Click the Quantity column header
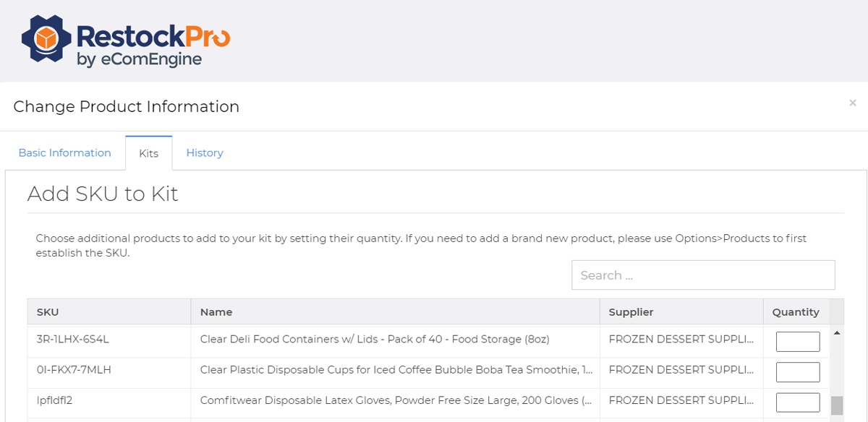 pyautogui.click(x=796, y=312)
